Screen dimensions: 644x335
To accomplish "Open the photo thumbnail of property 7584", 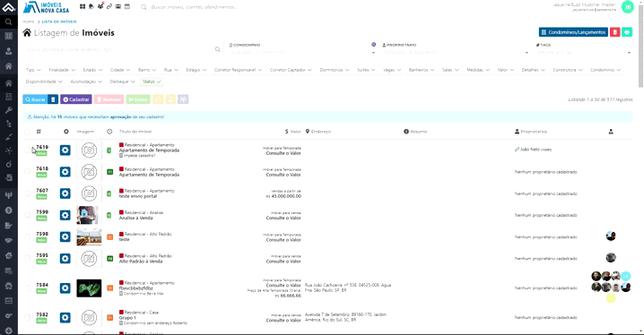I will point(89,288).
